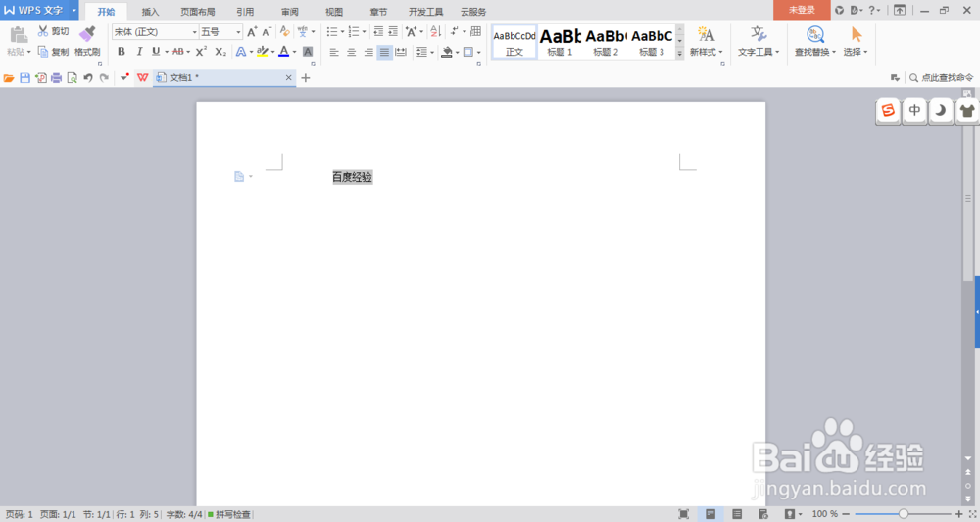Click the insert table grid icon

coord(475,31)
